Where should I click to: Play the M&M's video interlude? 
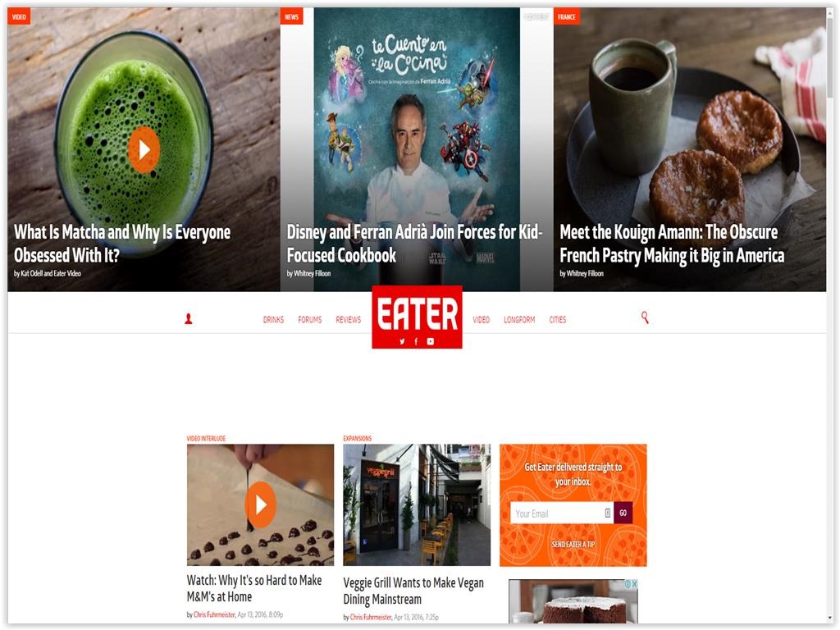pos(260,504)
